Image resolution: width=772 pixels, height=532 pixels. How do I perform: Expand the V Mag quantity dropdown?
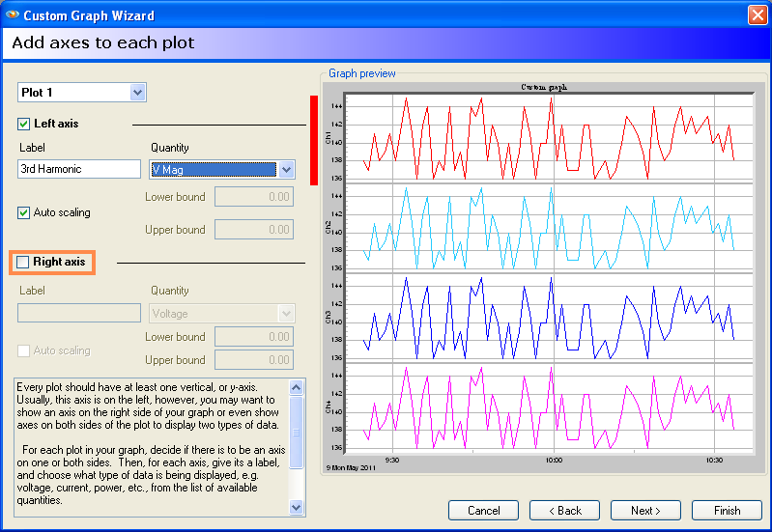point(285,169)
